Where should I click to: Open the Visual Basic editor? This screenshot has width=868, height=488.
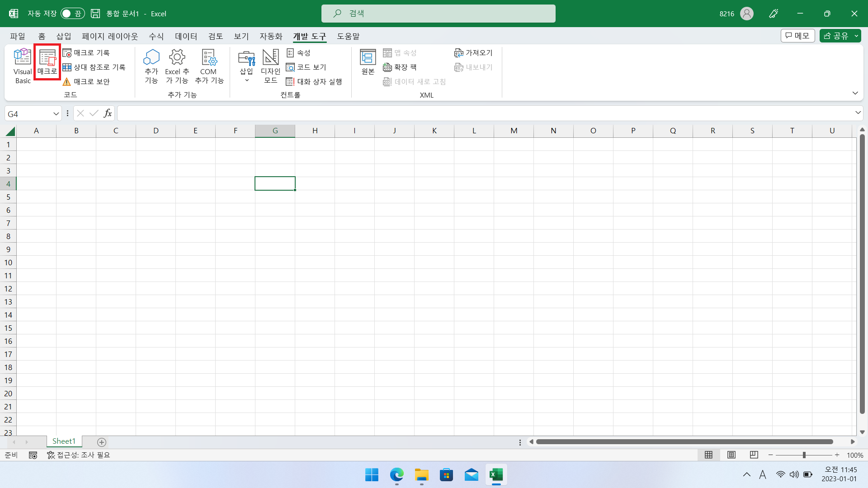[x=23, y=66]
